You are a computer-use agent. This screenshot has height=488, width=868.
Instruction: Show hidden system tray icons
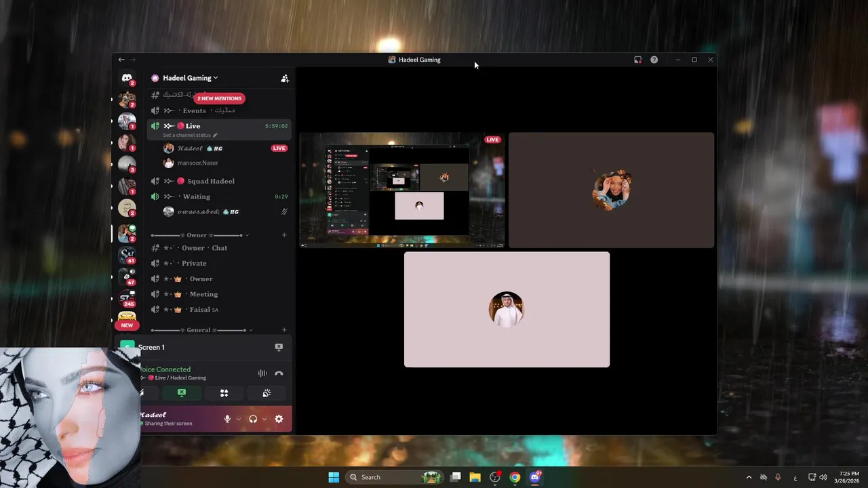(749, 477)
